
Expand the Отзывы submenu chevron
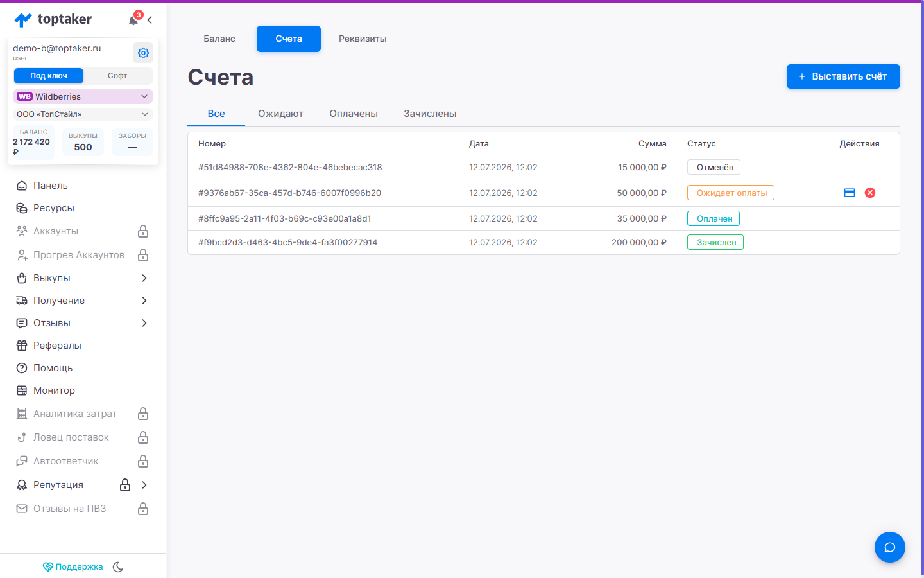[x=144, y=323]
